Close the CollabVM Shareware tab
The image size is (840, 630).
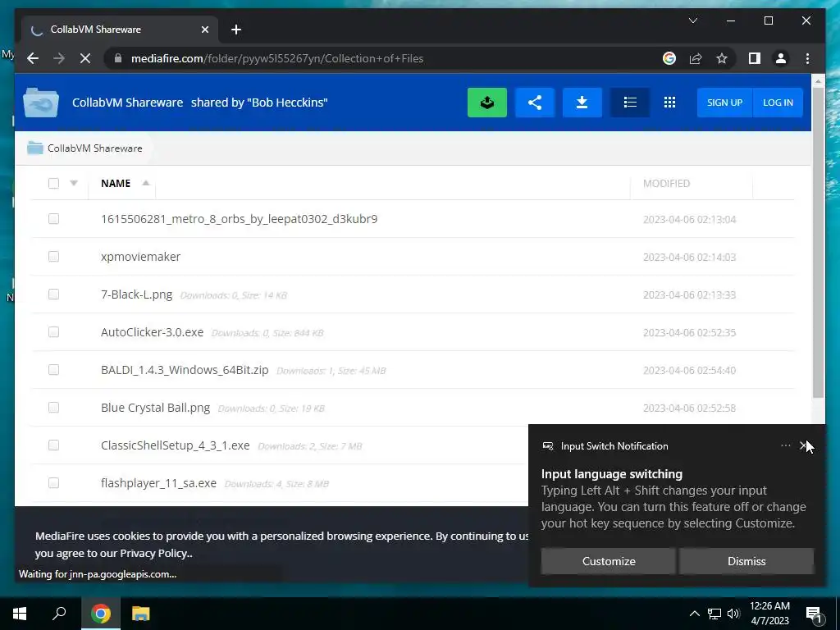pyautogui.click(x=204, y=30)
